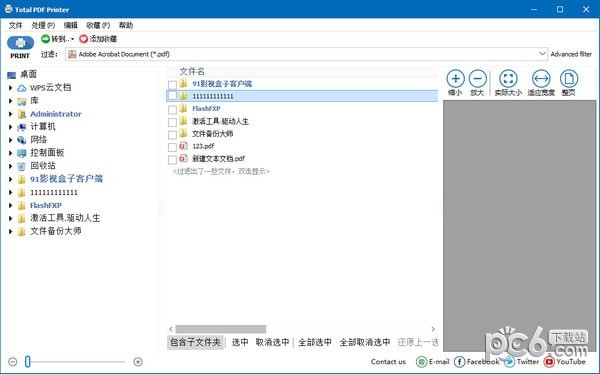Click the 过滤出了一些文件 filtered-files notice
The width and height of the screenshot is (600, 374).
pyautogui.click(x=221, y=171)
